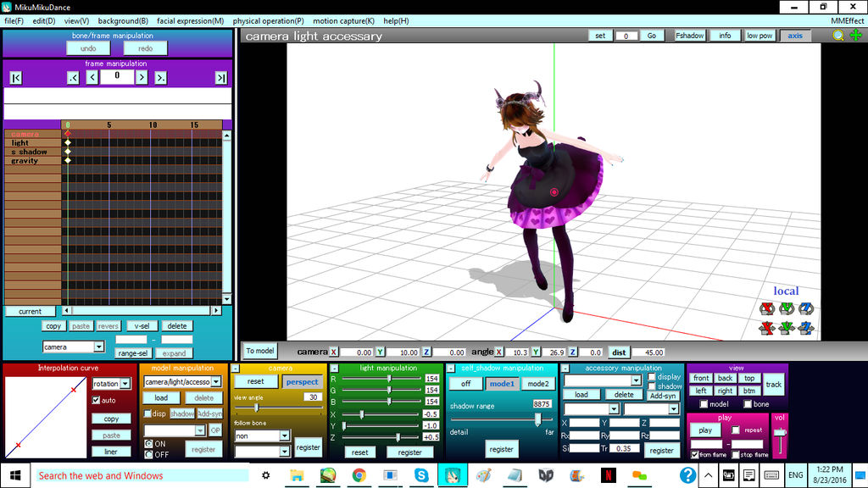Toggle bone checkbox in view panel
Viewport: 868px width, 488px height.
coord(748,404)
